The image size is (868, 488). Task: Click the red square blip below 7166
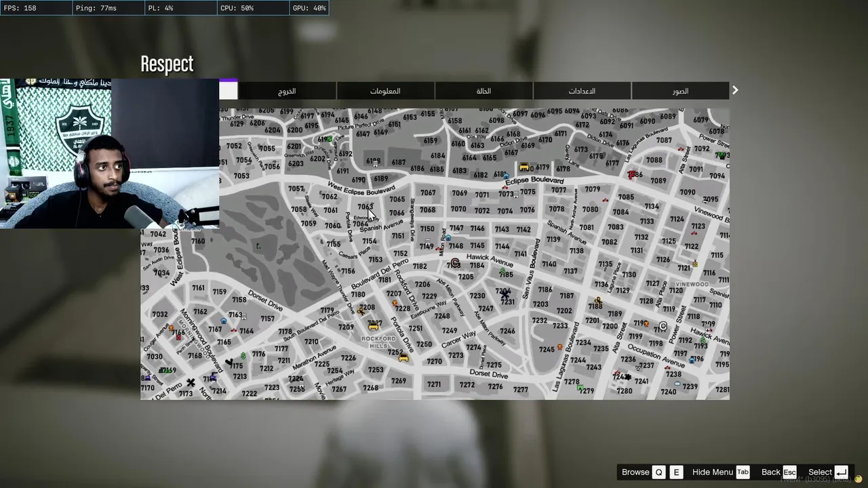click(x=179, y=337)
